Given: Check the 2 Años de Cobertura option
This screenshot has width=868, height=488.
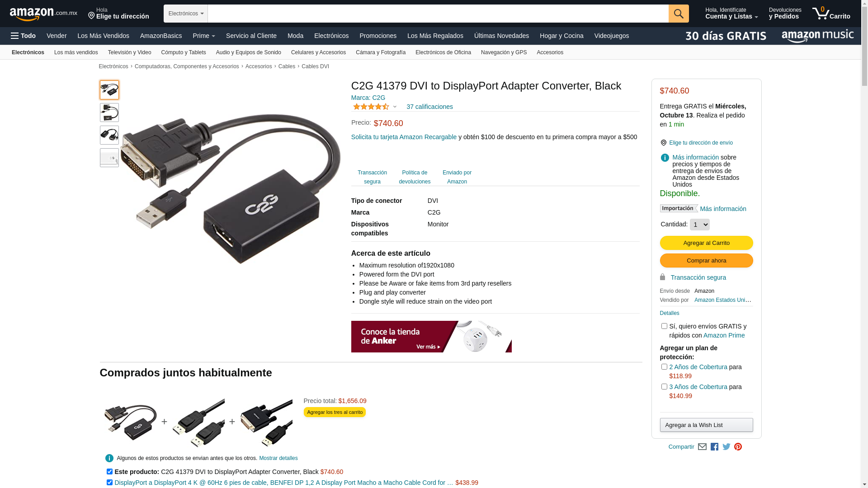Looking at the screenshot, I should coord(664,366).
